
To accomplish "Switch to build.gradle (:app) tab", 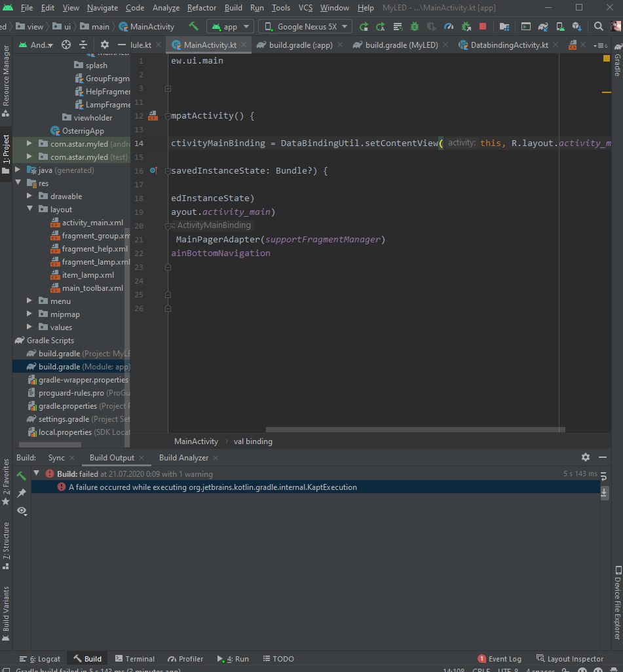I will [301, 45].
